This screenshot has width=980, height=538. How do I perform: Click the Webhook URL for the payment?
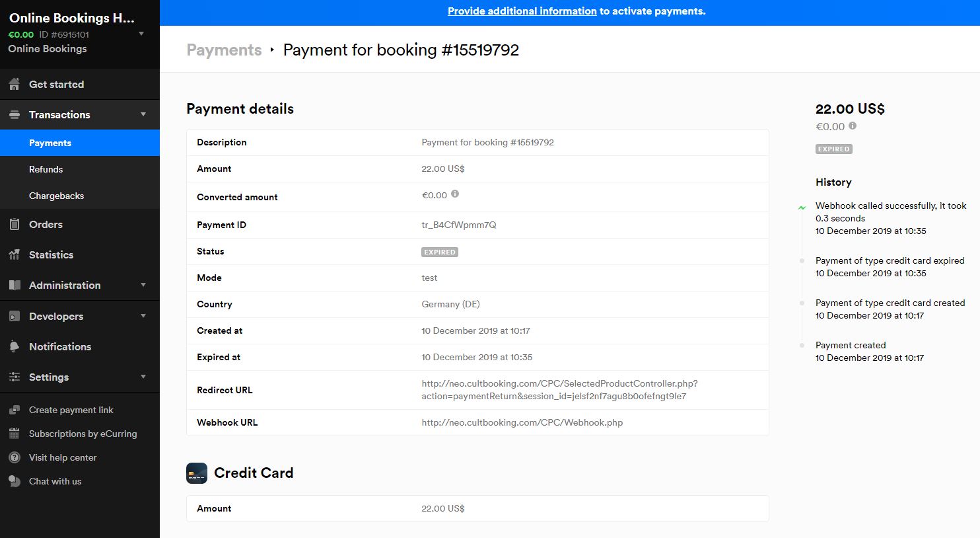pos(522,422)
